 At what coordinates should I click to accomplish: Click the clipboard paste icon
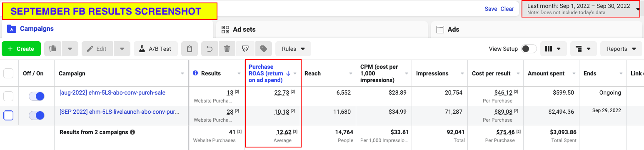point(190,49)
